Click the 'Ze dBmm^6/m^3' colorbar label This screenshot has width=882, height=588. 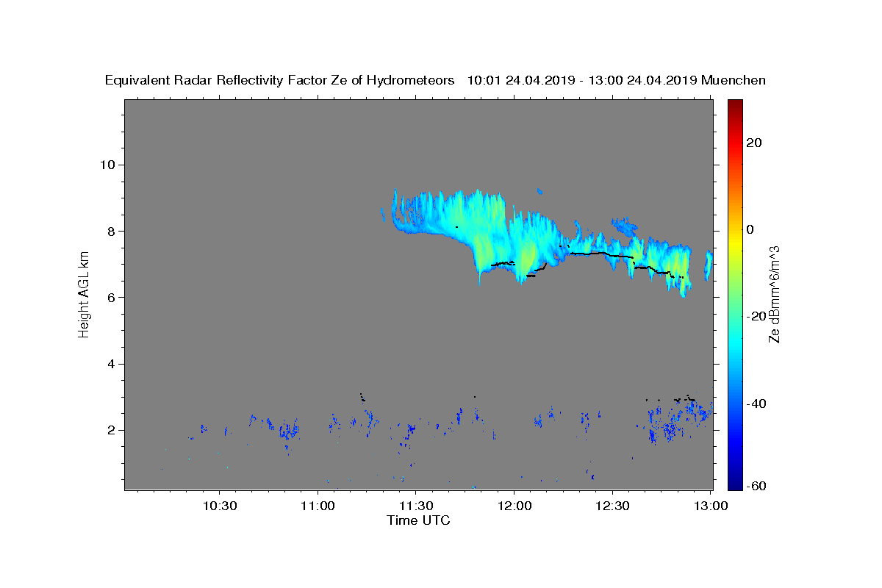pos(774,295)
